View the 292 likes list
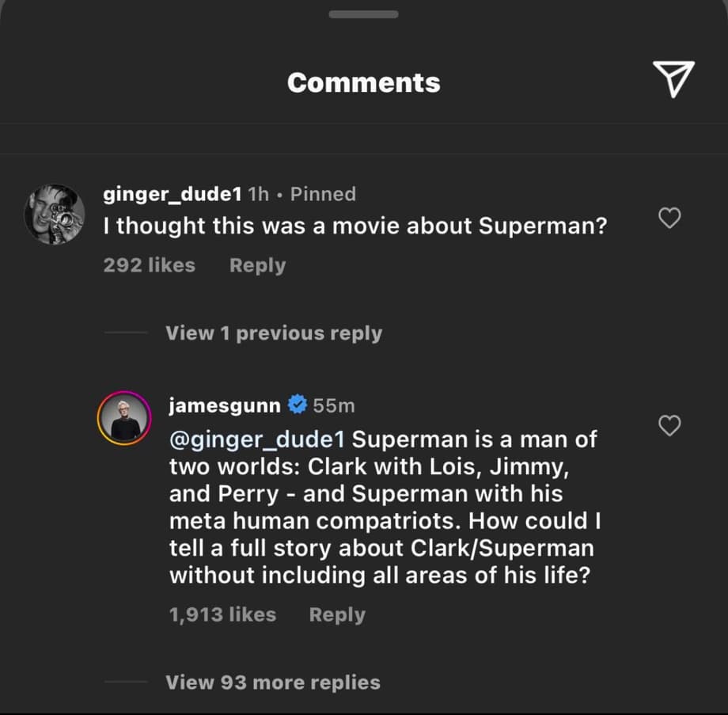 tap(149, 265)
